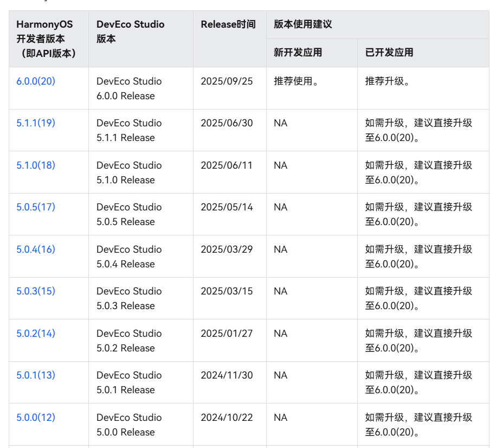496x448 pixels.
Task: Open the 5.0.0(12) version link
Action: tap(36, 417)
